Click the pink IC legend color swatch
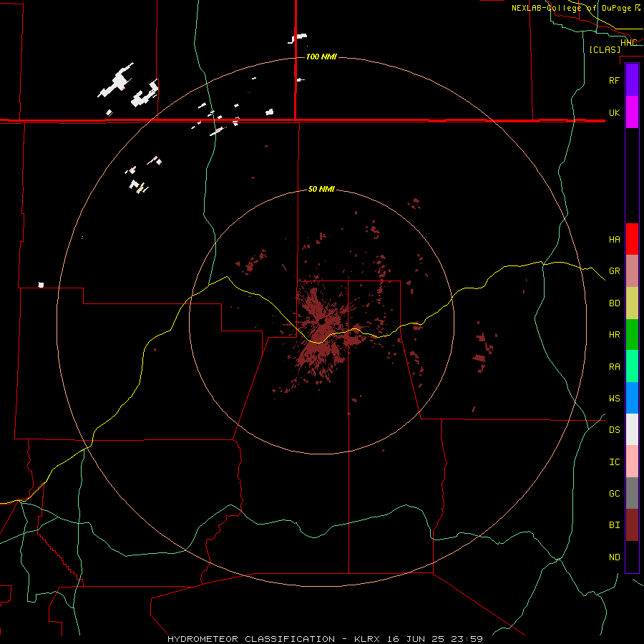This screenshot has height=644, width=644. [x=632, y=462]
